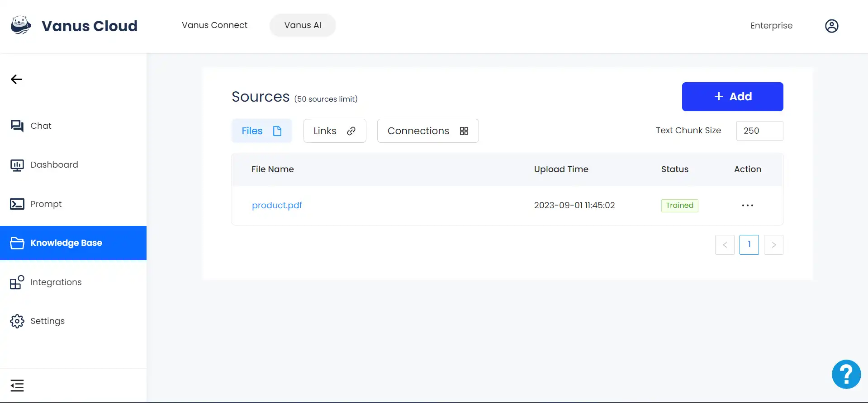Click the (50 sources limit) note
The width and height of the screenshot is (868, 403).
326,99
